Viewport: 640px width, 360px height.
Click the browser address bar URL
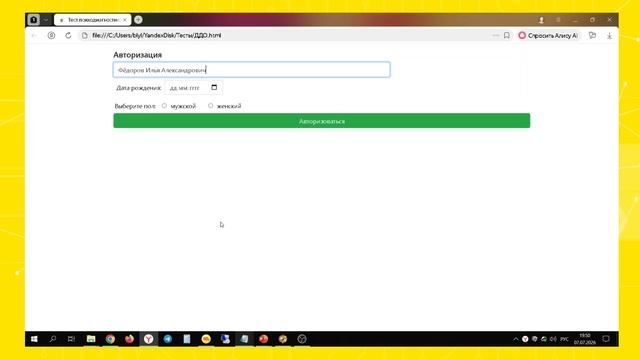[x=157, y=36]
